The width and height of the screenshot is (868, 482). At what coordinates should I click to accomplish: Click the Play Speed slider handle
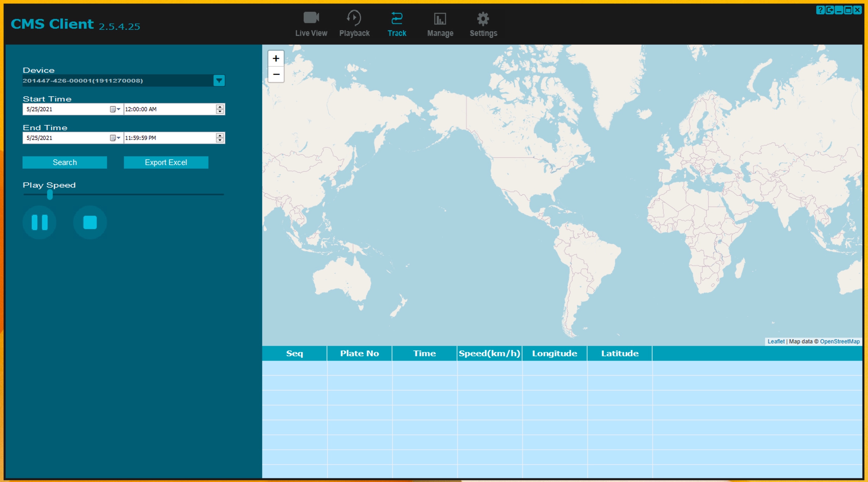pyautogui.click(x=50, y=195)
